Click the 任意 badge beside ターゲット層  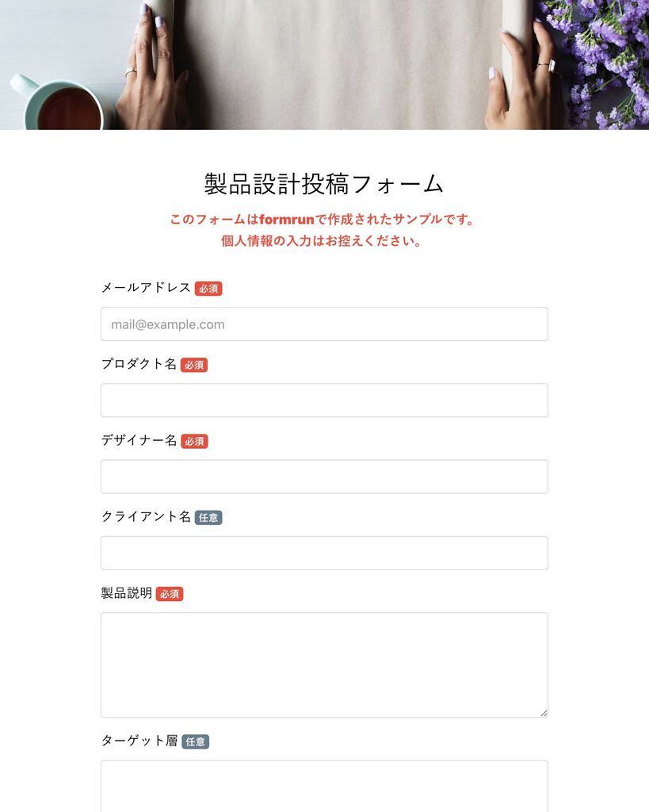point(195,741)
